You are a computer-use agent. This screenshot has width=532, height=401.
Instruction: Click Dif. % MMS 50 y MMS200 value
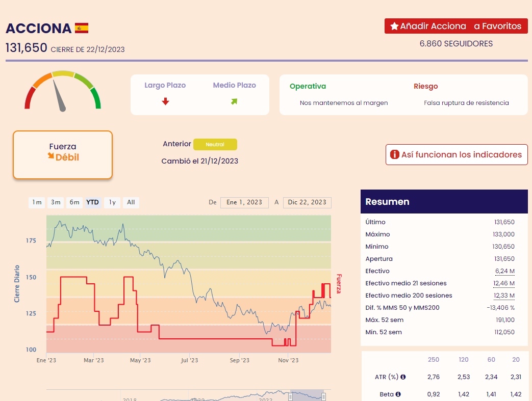click(x=501, y=307)
